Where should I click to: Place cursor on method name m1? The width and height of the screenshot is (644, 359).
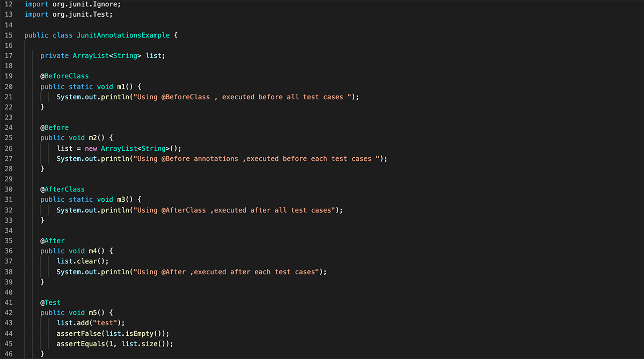121,87
